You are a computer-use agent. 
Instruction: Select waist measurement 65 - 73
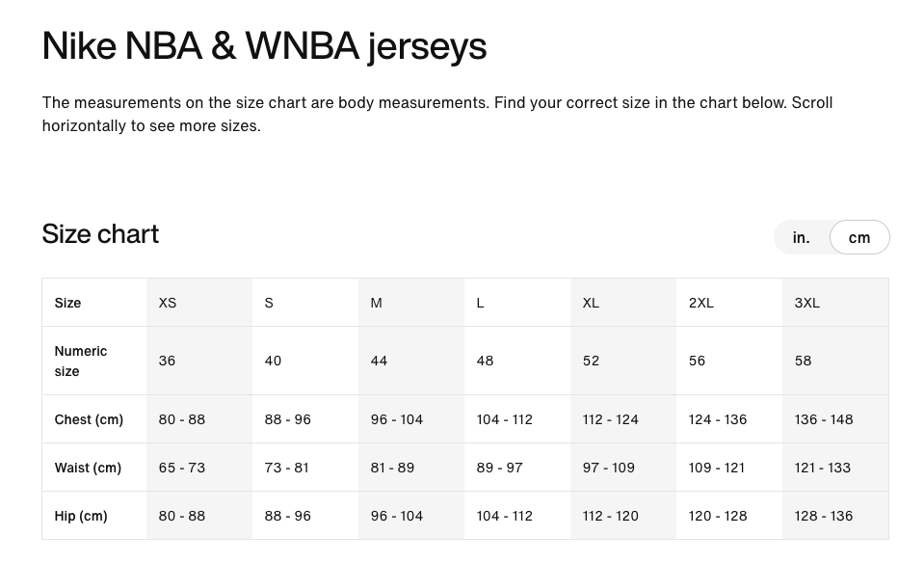coord(181,468)
